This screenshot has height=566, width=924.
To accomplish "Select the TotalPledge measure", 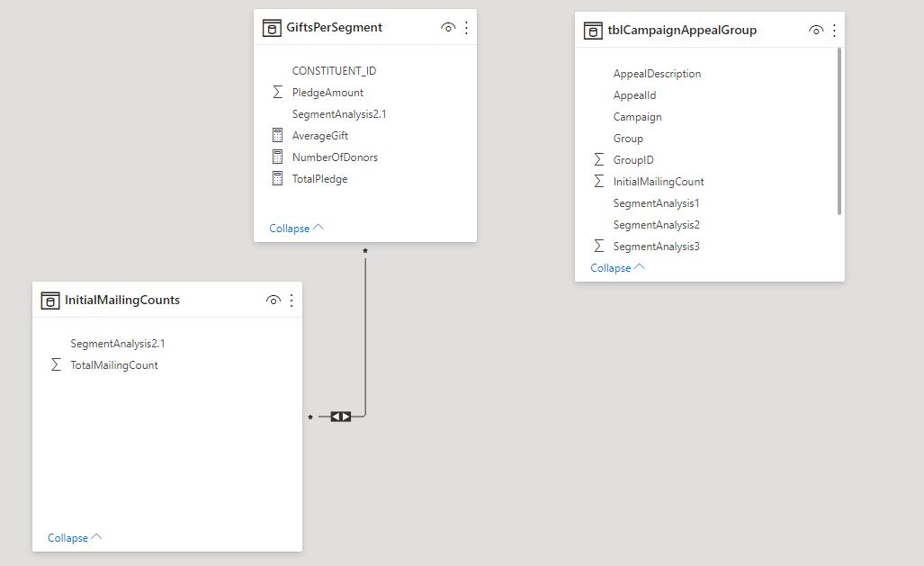I will (x=320, y=179).
